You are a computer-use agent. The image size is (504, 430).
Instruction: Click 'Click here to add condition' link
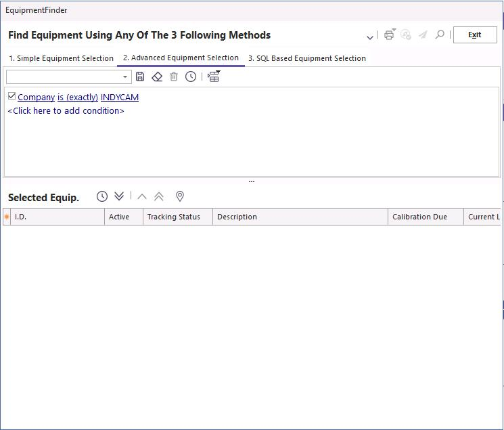pyautogui.click(x=66, y=111)
